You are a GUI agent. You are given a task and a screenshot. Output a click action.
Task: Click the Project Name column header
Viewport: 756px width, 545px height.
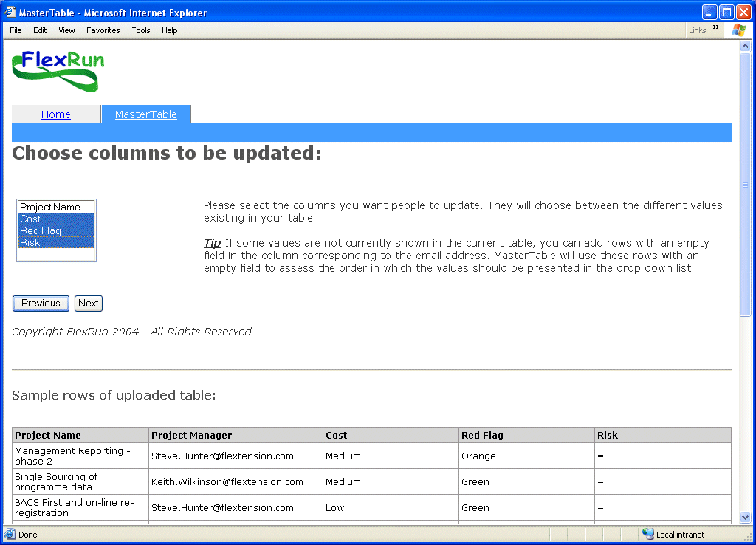click(x=80, y=435)
